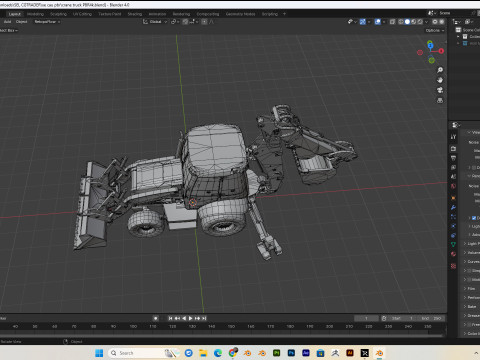
Task: Toggle show overlays button
Action: pos(378,22)
